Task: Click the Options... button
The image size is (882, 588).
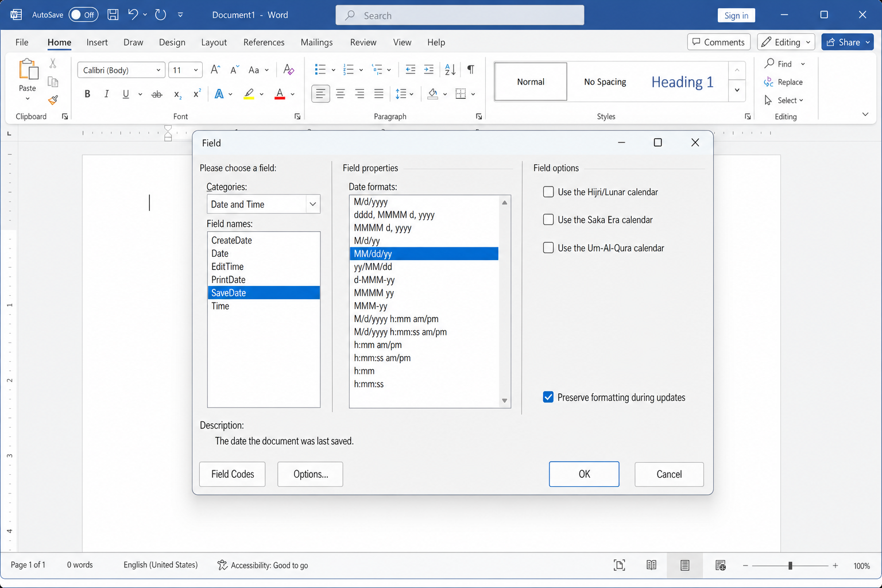Action: click(x=310, y=474)
